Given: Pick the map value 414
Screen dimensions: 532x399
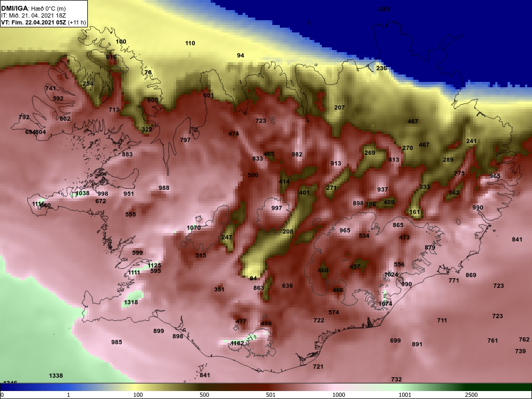Looking at the screenshot, I should coord(284,181).
